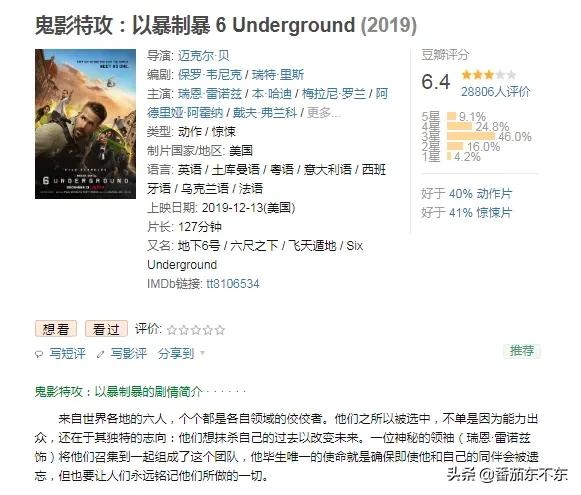The image size is (581, 495).
Task: Expand the 分享到 dropdown arrow
Action: point(202,353)
